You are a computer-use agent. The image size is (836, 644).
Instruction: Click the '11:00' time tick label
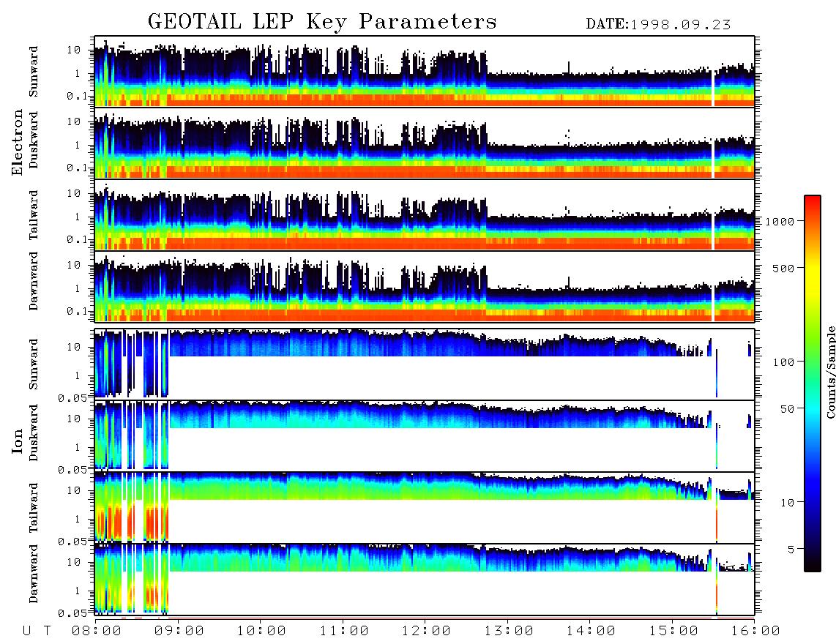click(343, 632)
